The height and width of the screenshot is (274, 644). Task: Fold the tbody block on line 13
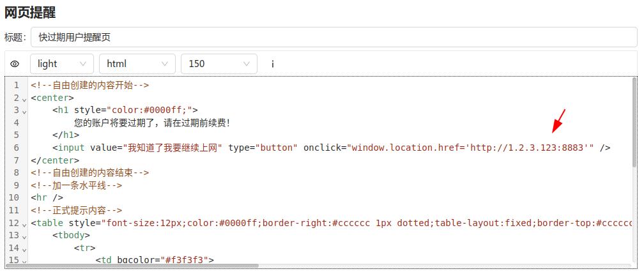pyautogui.click(x=24, y=236)
